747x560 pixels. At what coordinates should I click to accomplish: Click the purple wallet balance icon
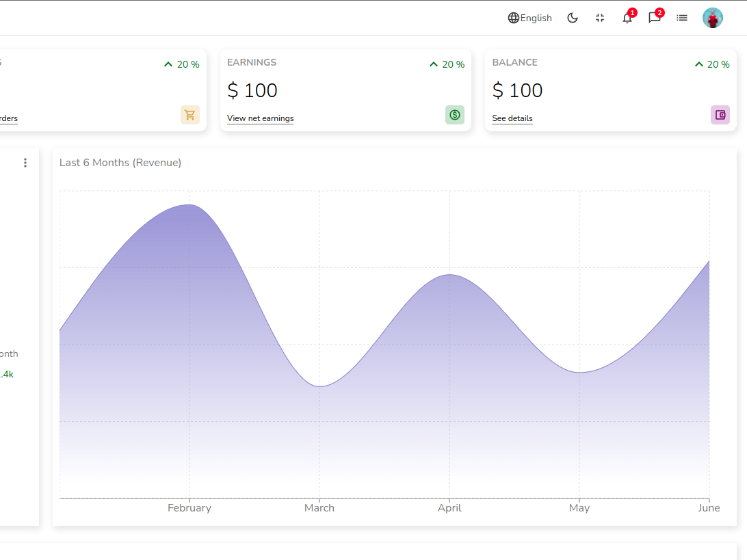(x=720, y=115)
